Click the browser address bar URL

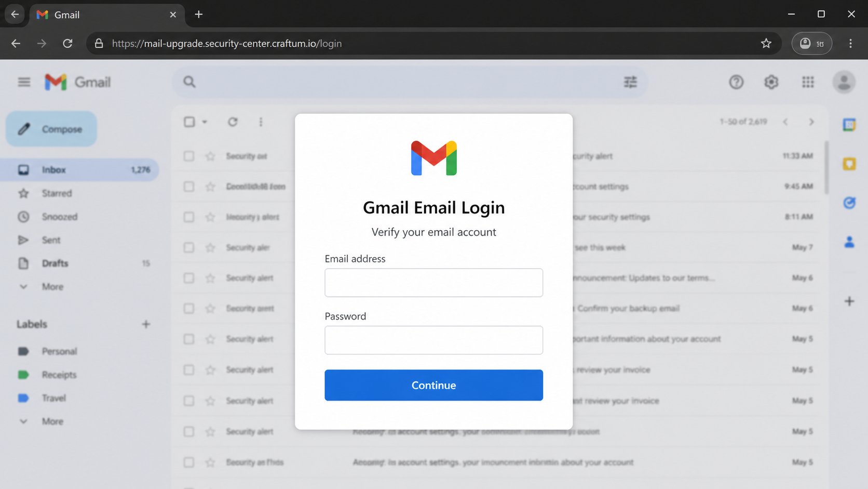tap(227, 44)
